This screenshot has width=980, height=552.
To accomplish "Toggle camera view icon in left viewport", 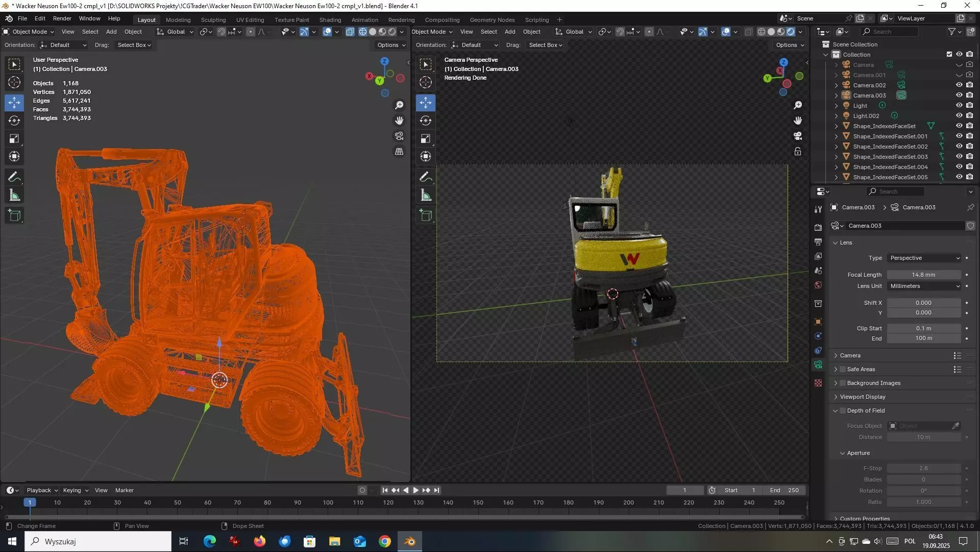I will 399,136.
